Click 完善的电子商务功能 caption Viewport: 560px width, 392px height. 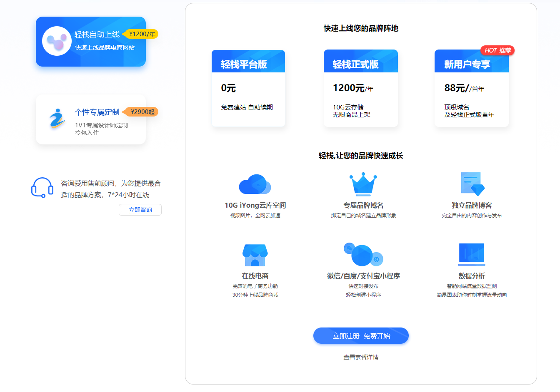tap(255, 286)
